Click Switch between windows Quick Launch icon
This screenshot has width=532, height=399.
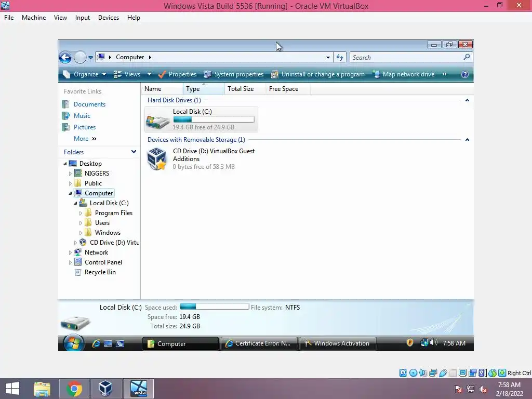coord(120,343)
